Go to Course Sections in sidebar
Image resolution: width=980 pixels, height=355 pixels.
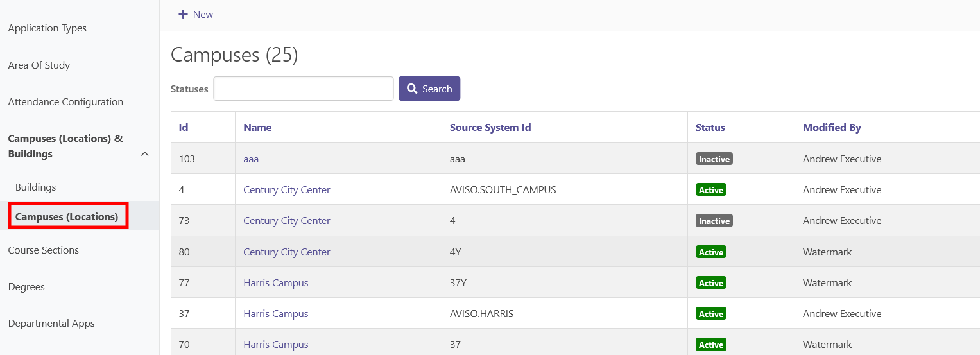(x=44, y=250)
